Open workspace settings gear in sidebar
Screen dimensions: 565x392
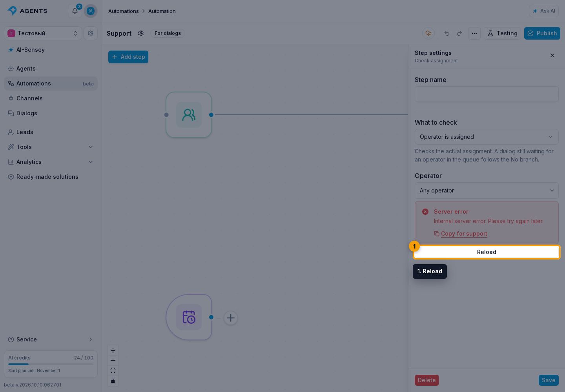91,33
